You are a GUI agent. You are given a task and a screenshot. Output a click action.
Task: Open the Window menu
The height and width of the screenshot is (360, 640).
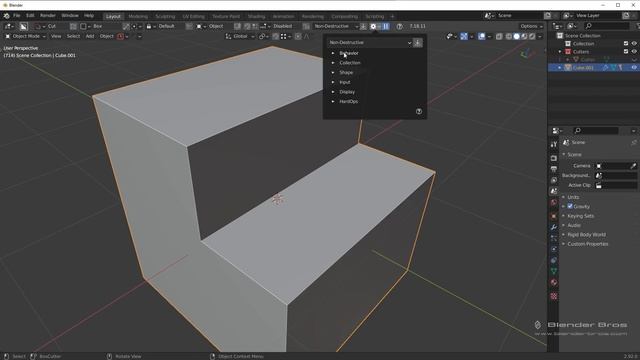70,16
